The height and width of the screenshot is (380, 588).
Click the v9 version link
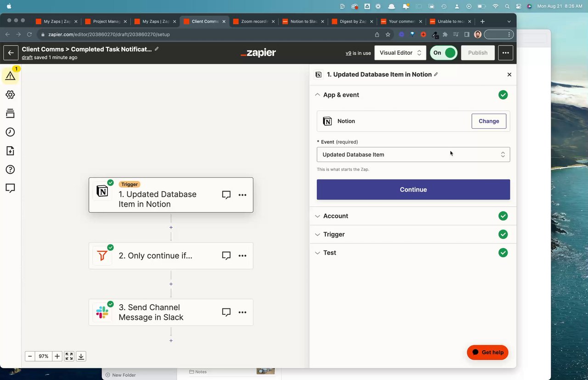coord(349,53)
